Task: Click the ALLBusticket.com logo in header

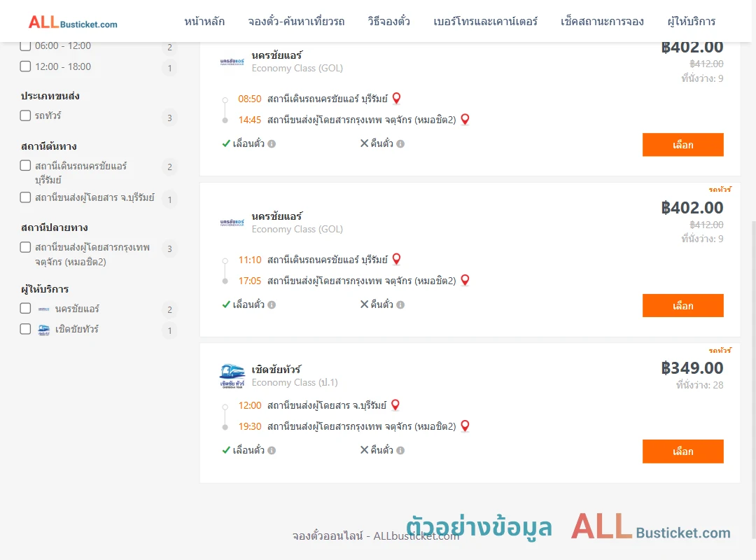Action: 73,22
